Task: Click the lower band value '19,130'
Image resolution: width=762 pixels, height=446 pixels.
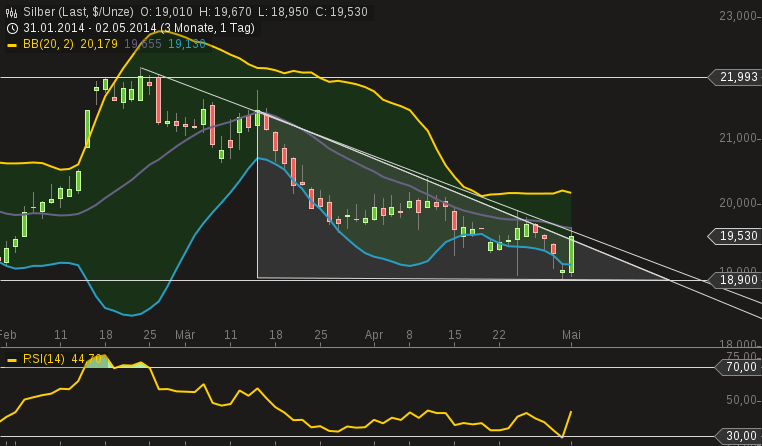Action: (x=187, y=44)
